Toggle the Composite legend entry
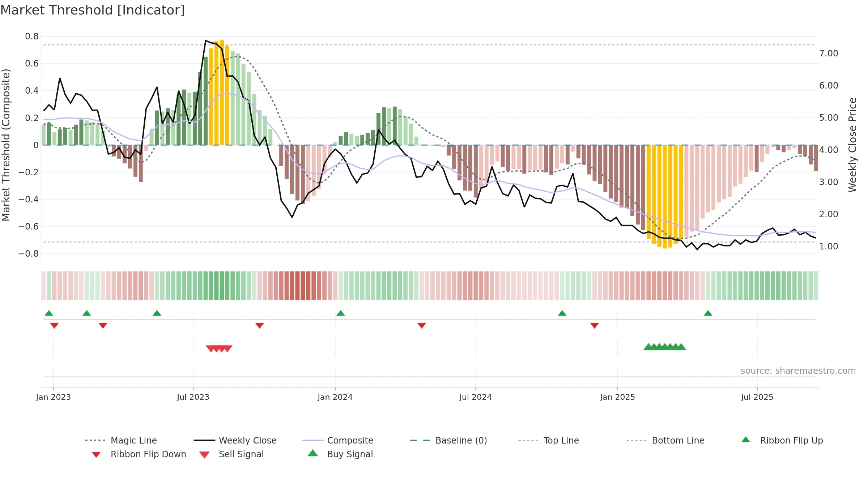This screenshot has width=868, height=488. 337,440
